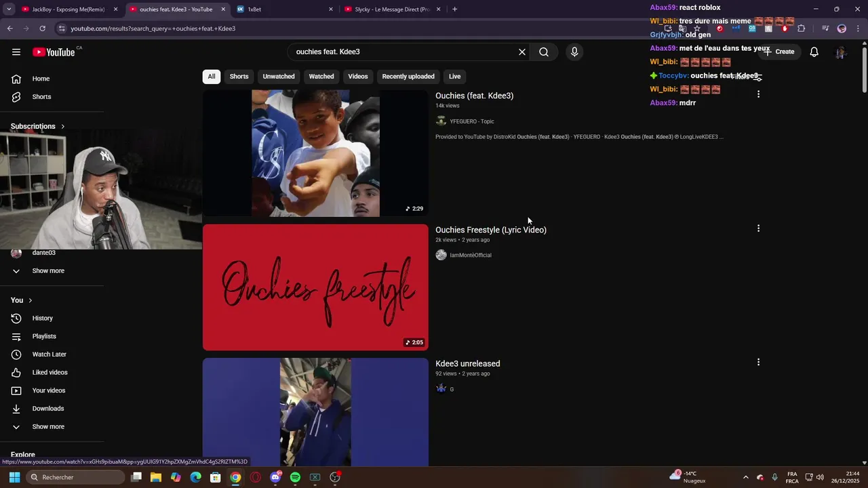This screenshot has width=868, height=488.
Task: Open Spotify from the taskbar
Action: pos(295,477)
